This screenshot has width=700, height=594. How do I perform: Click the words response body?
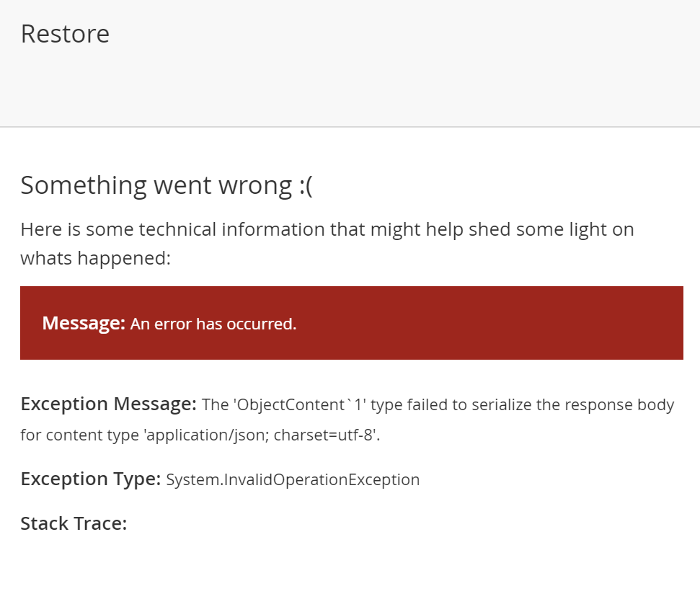619,405
